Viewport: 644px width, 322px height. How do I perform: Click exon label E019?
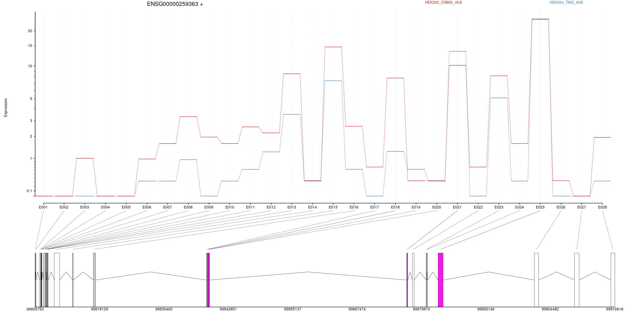(x=416, y=207)
